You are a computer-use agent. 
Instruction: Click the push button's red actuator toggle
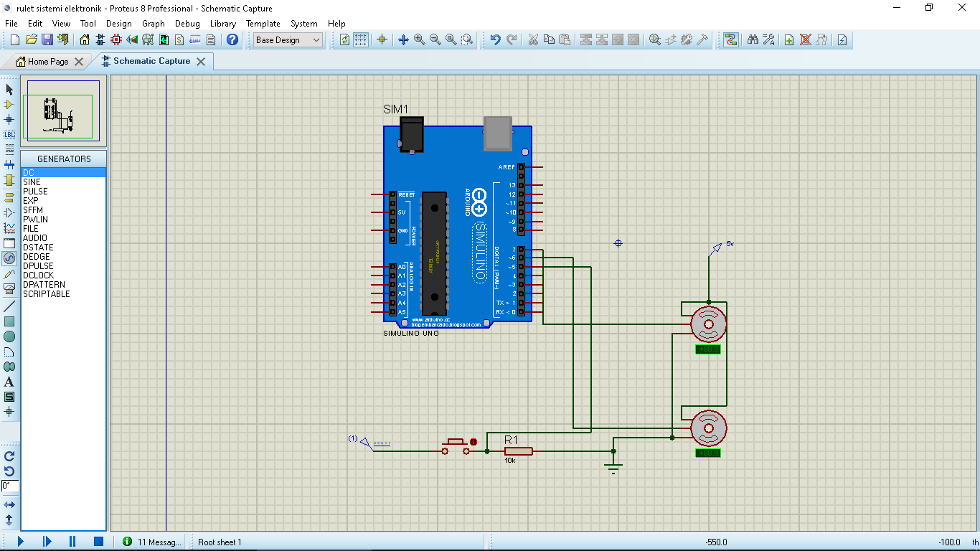[x=473, y=442]
